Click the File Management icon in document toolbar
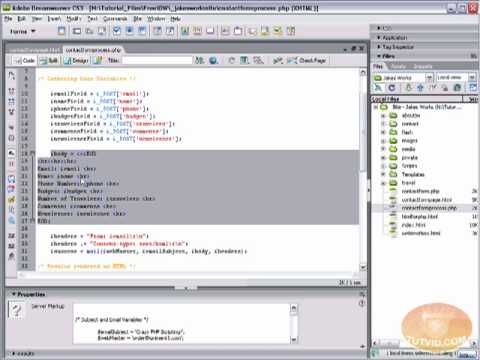The width and height of the screenshot is (480, 360). coord(200,60)
